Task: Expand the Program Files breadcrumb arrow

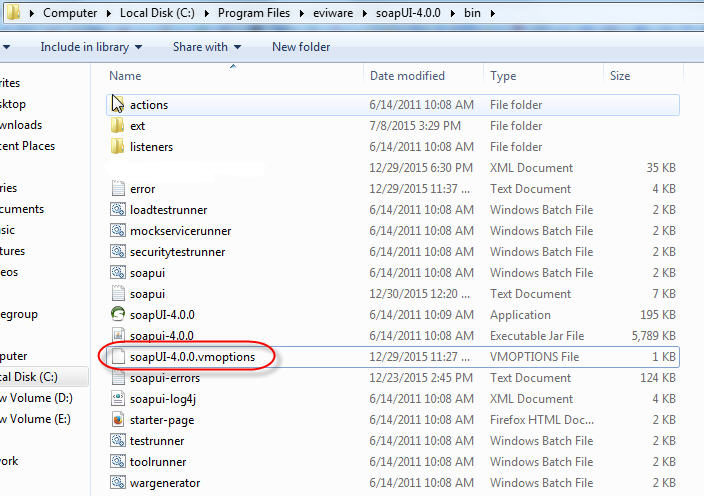Action: click(302, 13)
